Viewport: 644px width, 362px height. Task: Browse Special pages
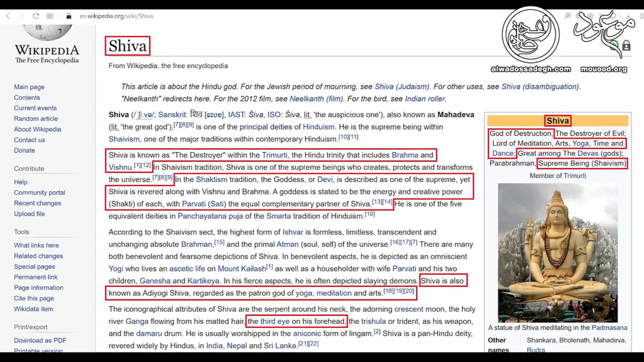(34, 267)
